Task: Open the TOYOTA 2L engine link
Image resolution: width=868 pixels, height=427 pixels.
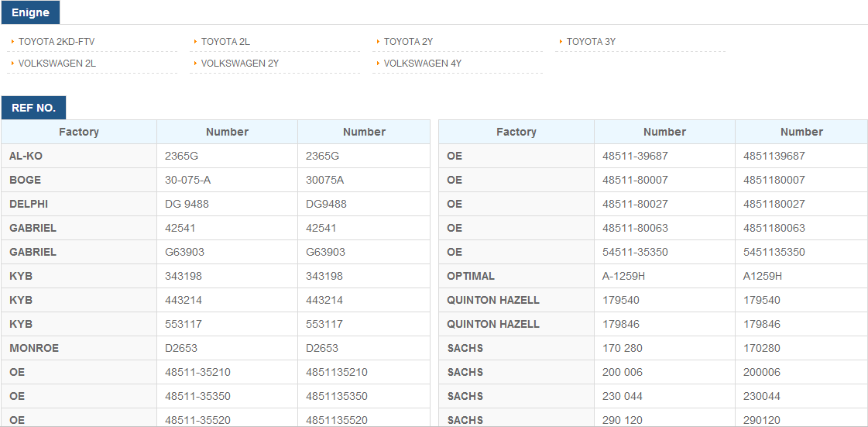Action: point(226,42)
